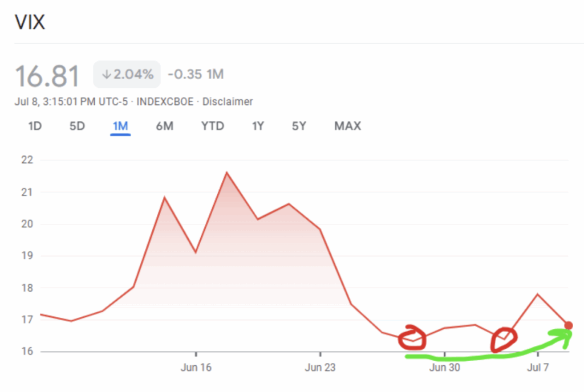The width and height of the screenshot is (584, 392).
Task: Click the Jun 30 axis label
Action: [444, 367]
